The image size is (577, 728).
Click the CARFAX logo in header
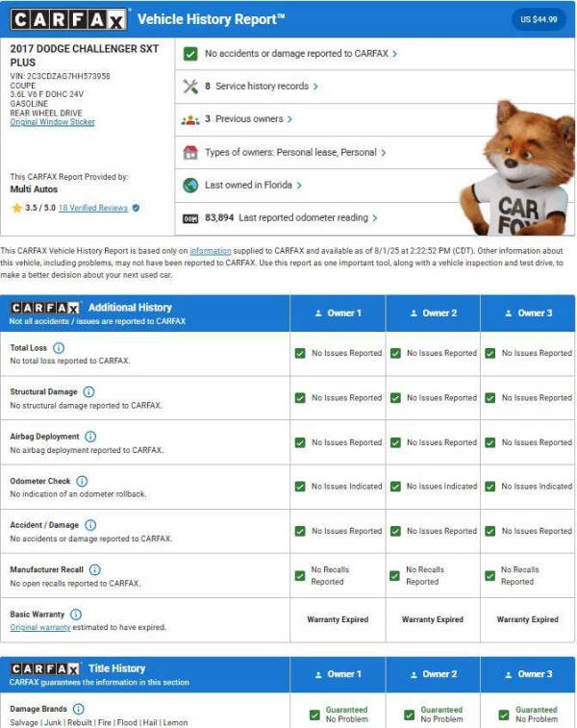click(67, 19)
